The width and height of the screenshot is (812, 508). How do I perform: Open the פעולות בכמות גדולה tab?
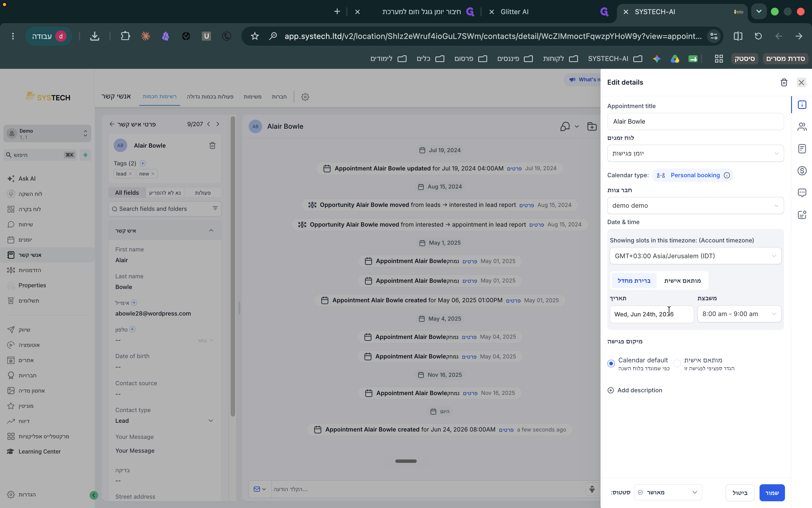coord(210,97)
